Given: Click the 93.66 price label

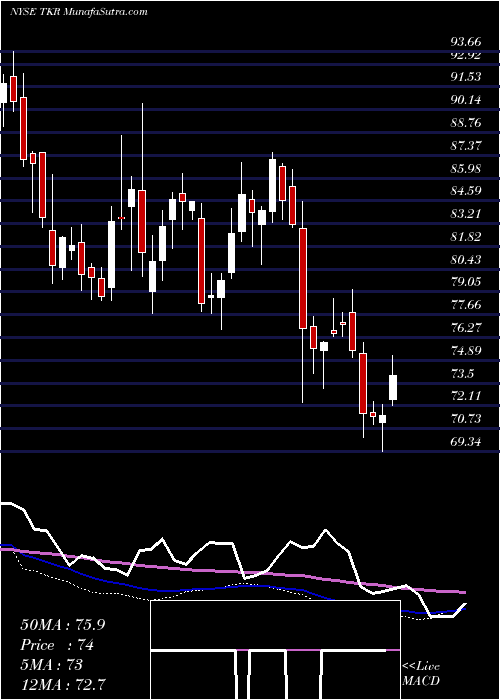Looking at the screenshot, I should [466, 42].
